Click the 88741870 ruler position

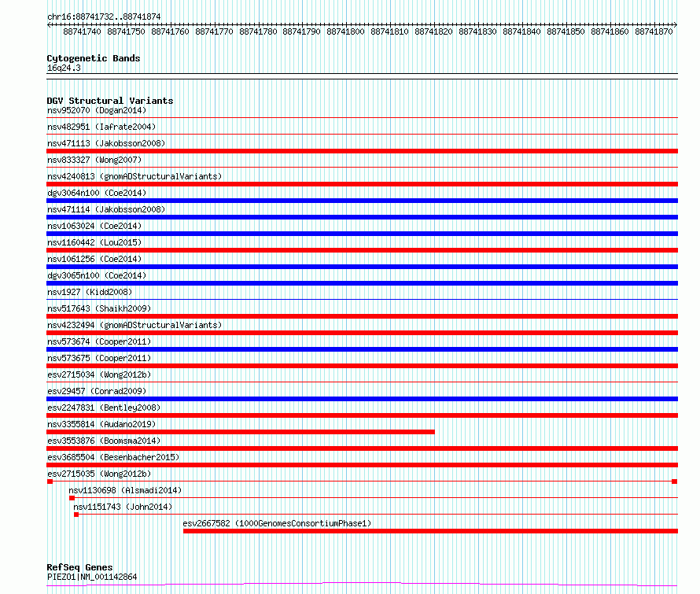point(654,31)
